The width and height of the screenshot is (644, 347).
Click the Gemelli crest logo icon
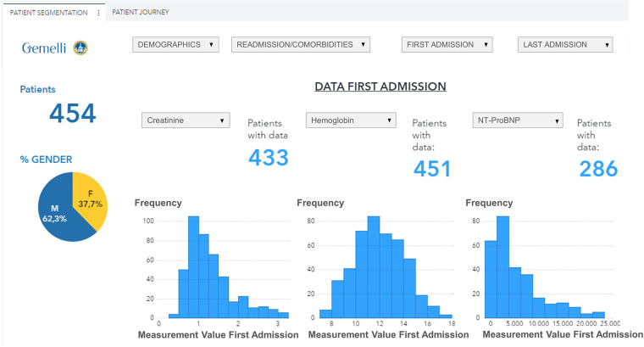click(80, 47)
